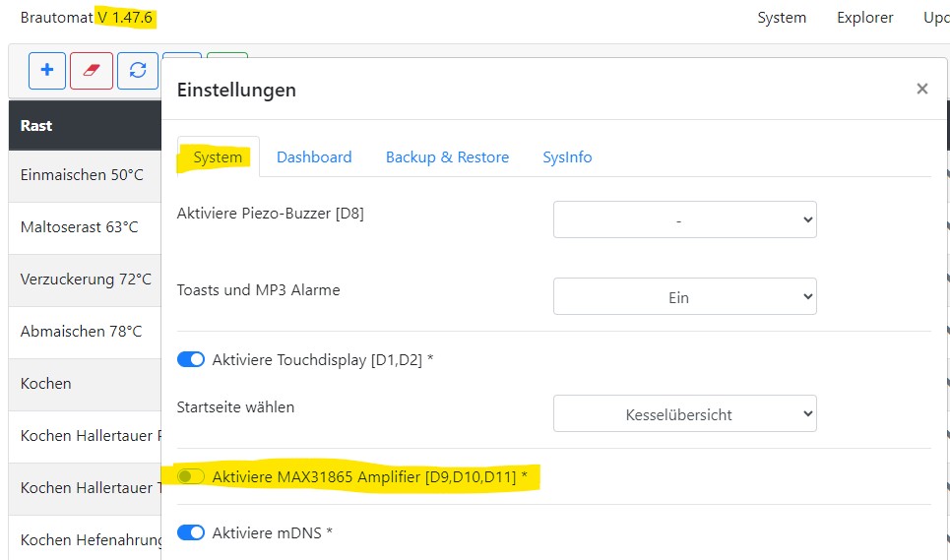Enable the MAX31865 Amplifier switch

[x=191, y=477]
